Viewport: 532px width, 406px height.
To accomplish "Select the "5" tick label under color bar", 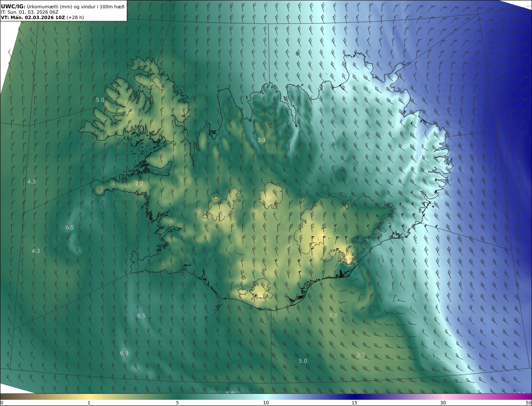I will tap(177, 403).
